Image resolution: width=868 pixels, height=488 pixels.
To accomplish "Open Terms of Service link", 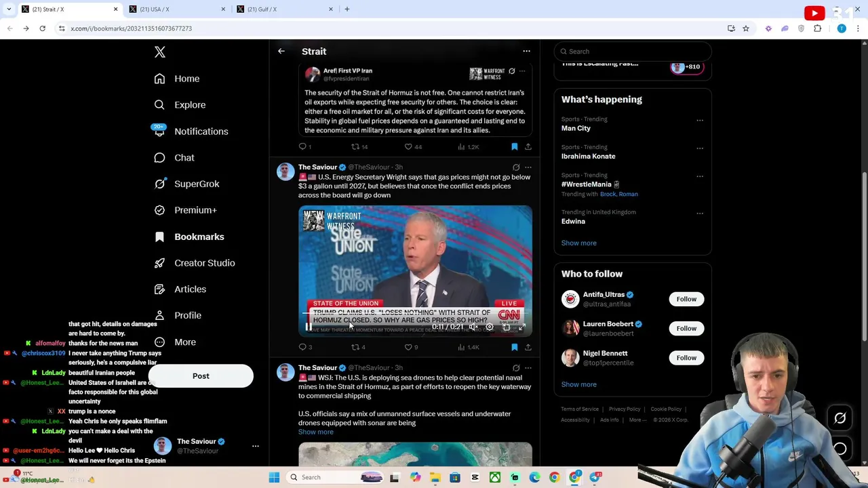I will [x=580, y=409].
